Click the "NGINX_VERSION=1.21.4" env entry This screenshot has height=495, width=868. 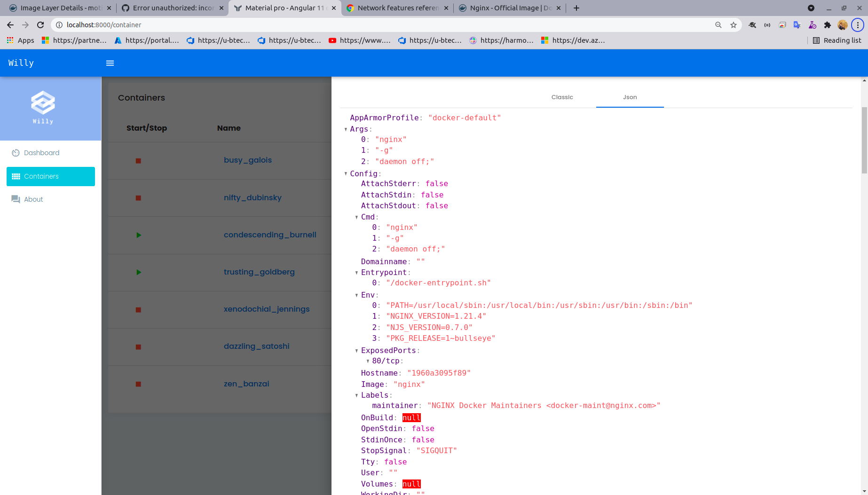coord(436,316)
